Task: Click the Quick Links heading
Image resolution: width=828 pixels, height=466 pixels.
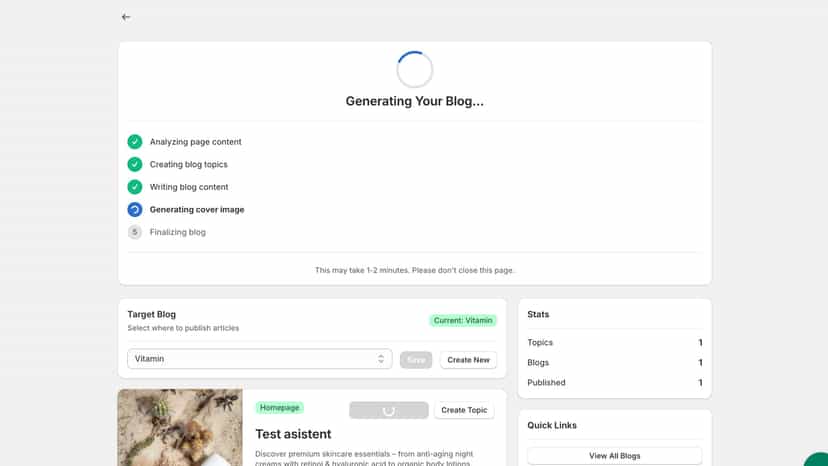Action: [552, 425]
